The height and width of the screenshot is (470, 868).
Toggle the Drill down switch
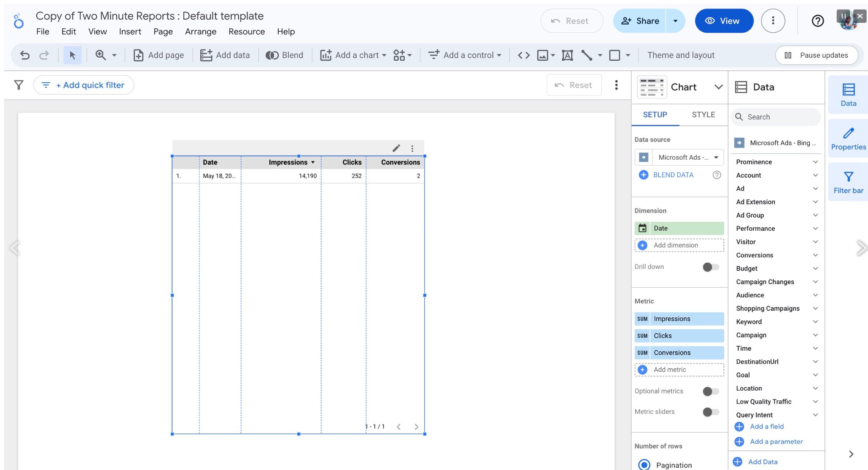click(x=710, y=267)
